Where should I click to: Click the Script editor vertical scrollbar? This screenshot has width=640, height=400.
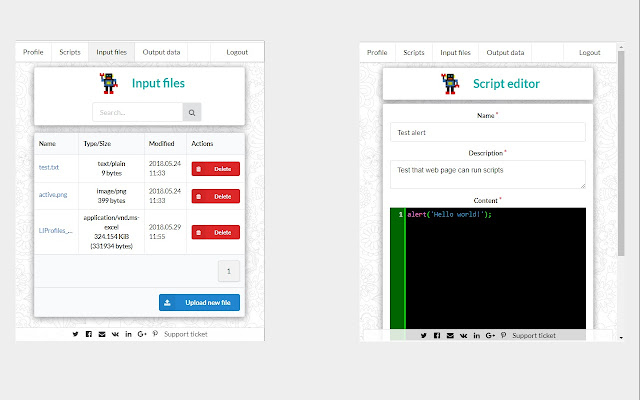point(621,154)
